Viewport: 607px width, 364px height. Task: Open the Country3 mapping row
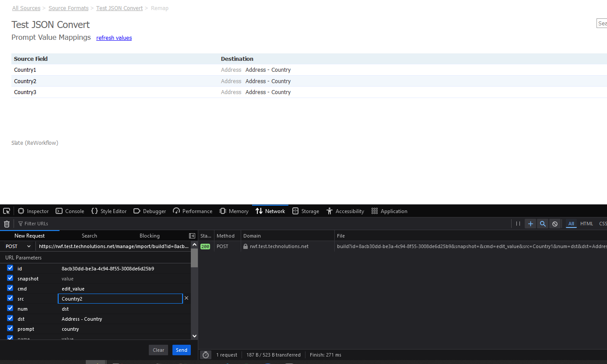click(x=309, y=92)
